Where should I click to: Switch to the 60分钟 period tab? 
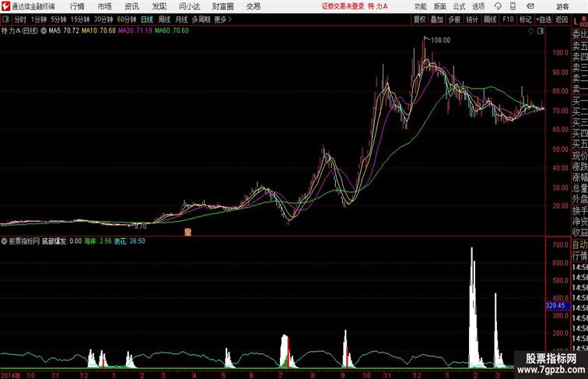(127, 19)
